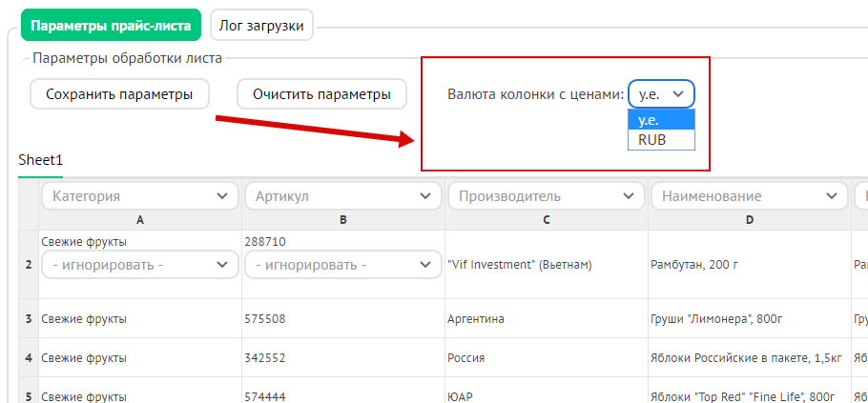The image size is (868, 403).
Task: Click column header letter D
Action: tap(749, 220)
